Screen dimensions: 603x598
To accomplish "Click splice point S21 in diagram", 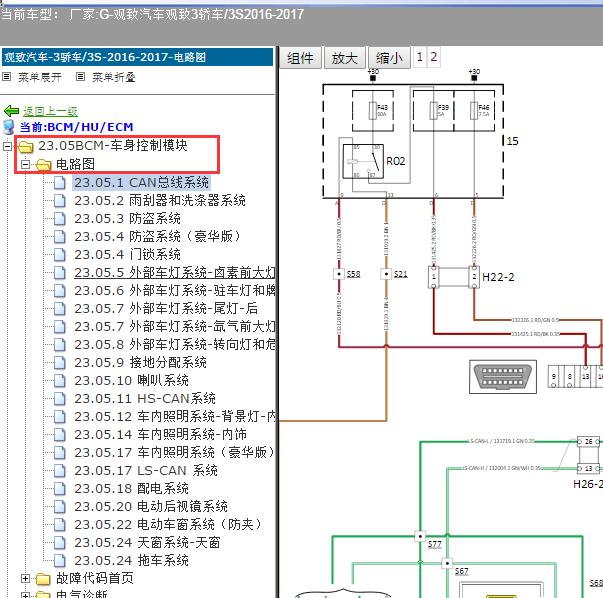I will (386, 274).
